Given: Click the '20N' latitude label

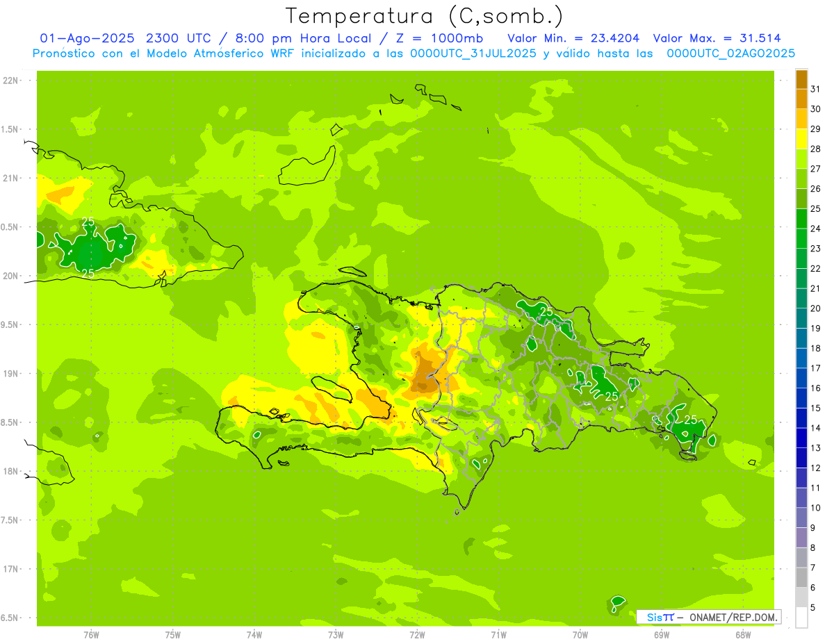Looking at the screenshot, I should pos(10,276).
